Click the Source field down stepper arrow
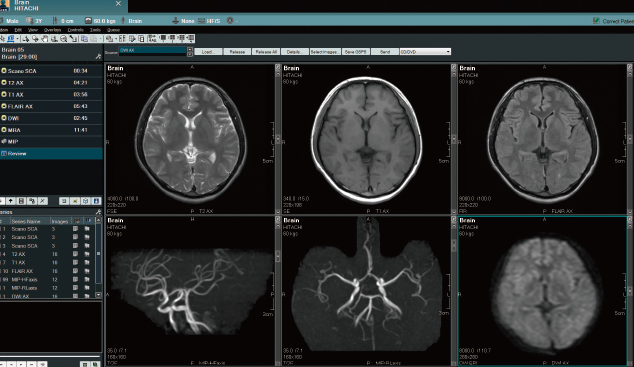The image size is (634, 367). pos(190,53)
